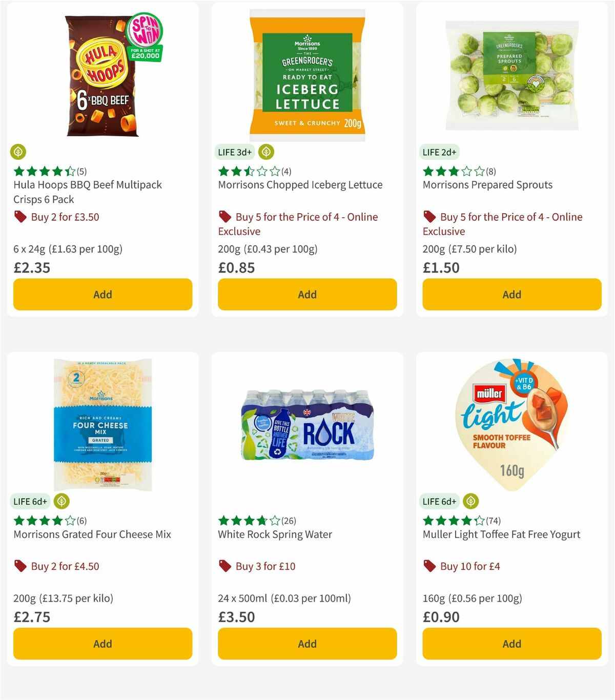Click the Four Cheese Mix product photo

pos(102,425)
